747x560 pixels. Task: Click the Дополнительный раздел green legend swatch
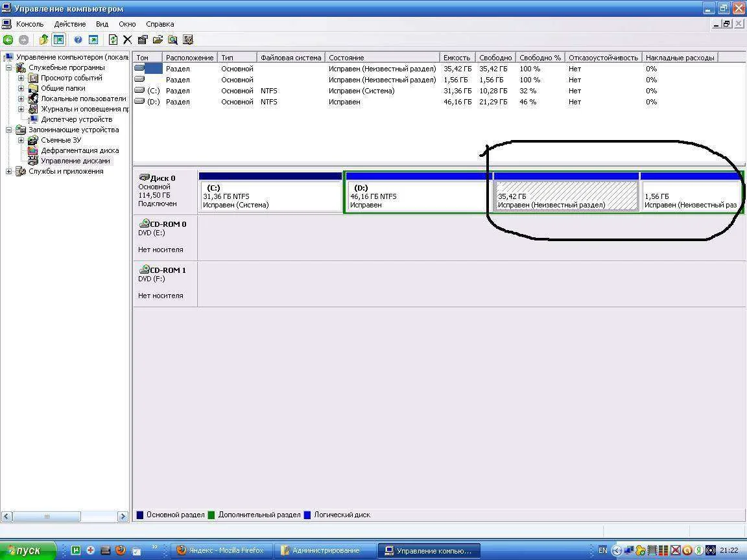[211, 515]
